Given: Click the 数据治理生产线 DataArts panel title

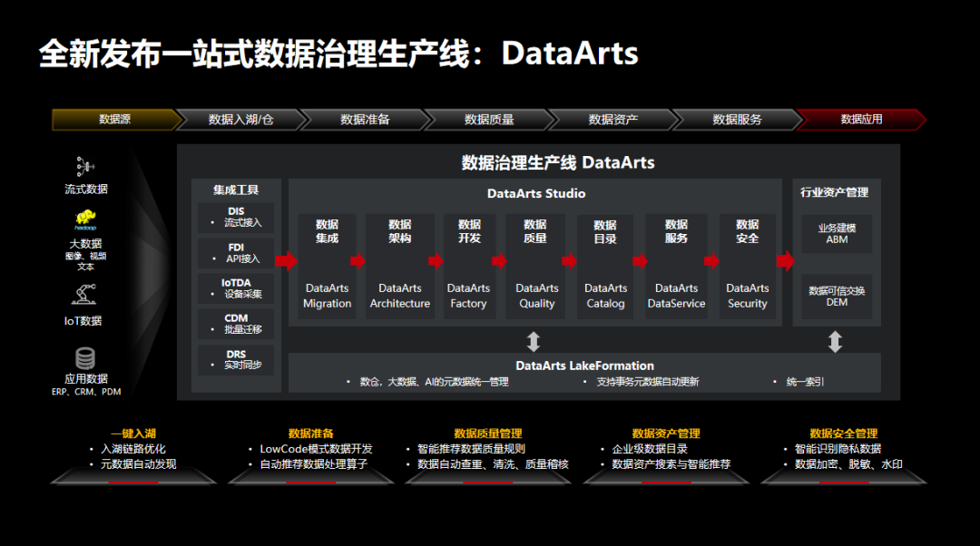Looking at the screenshot, I should pos(558,163).
